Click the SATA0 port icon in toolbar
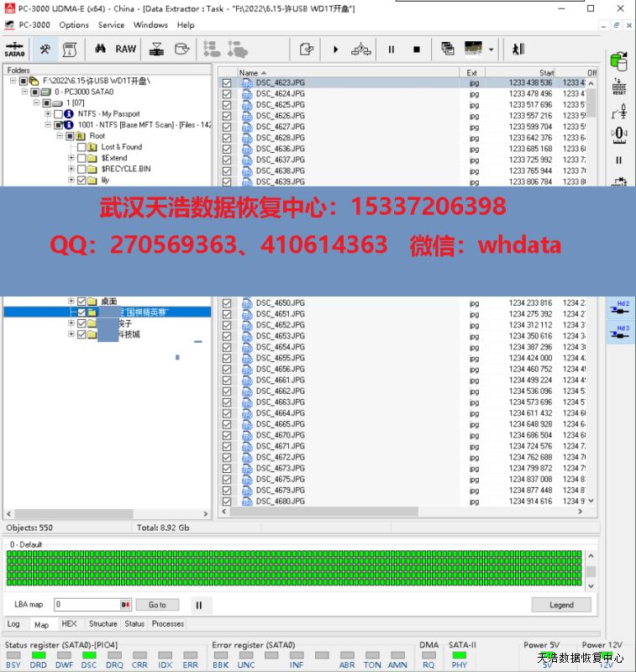This screenshot has width=636, height=672. click(14, 50)
